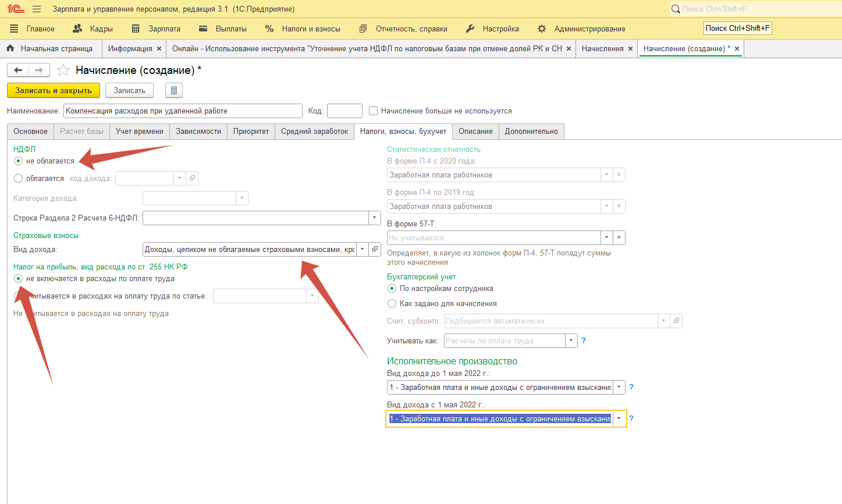This screenshot has width=842, height=504.
Task: Expand Вид дохода до 1 мая 2022 dropdown
Action: click(619, 387)
